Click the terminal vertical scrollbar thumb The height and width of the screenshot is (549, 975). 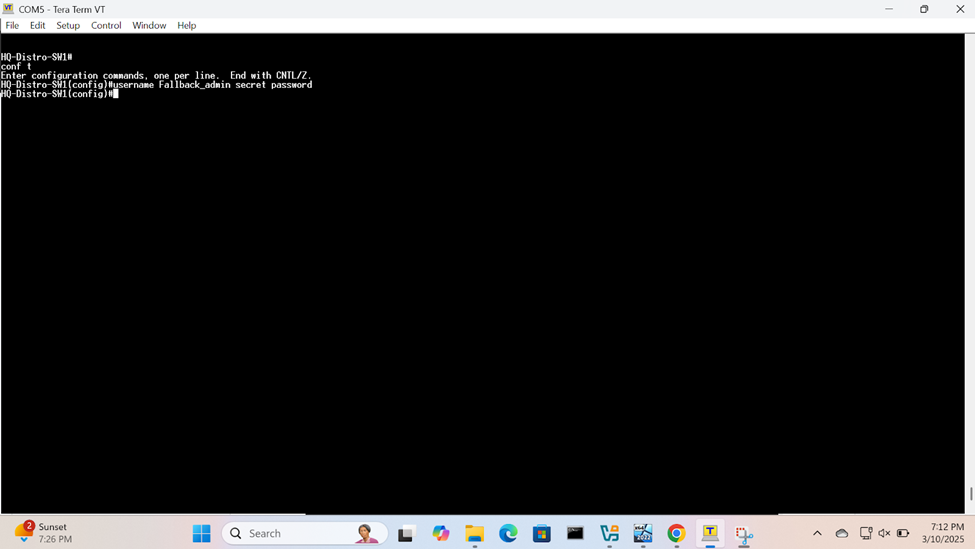(971, 494)
